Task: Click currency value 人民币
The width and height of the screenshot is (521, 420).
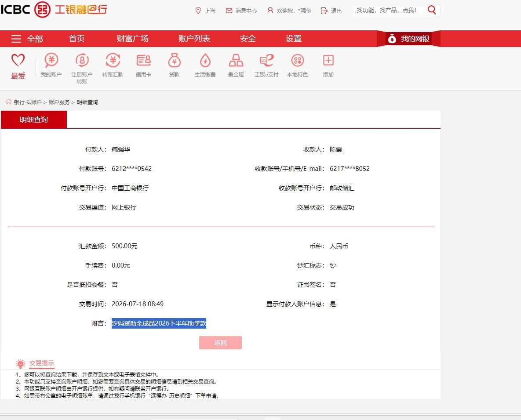Action: click(x=339, y=246)
